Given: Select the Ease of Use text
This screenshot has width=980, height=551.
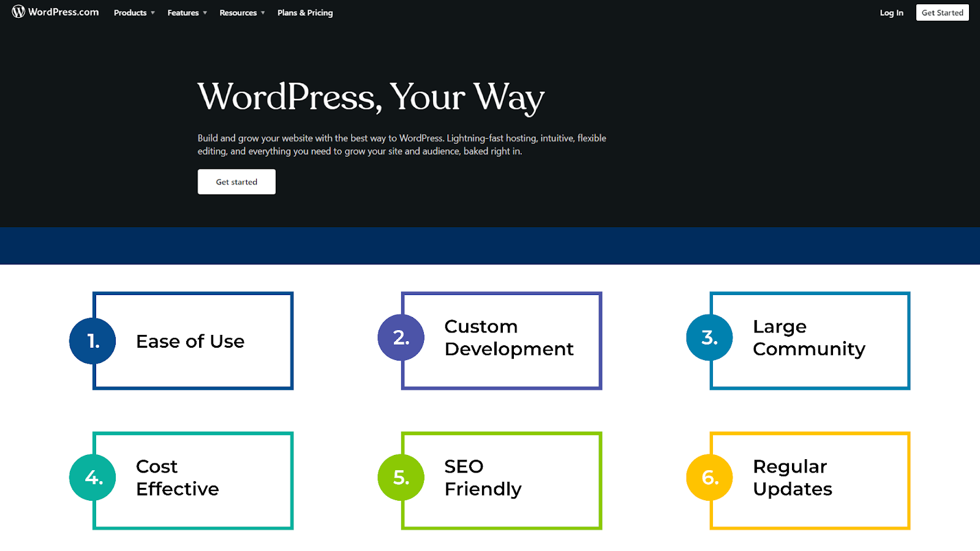Looking at the screenshot, I should (x=190, y=342).
